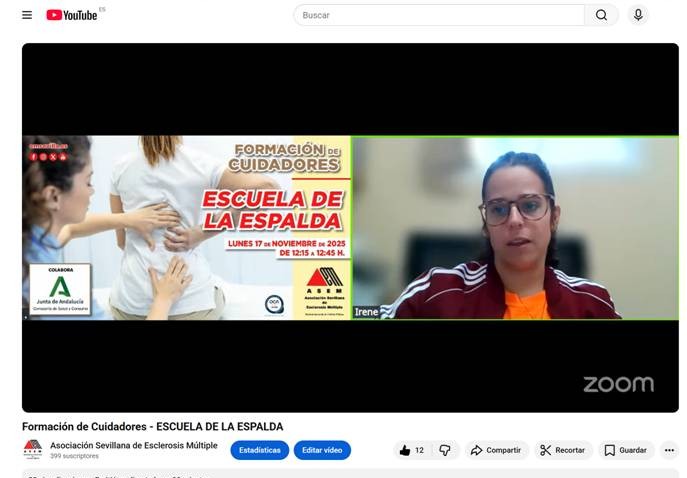Open the Estadísticas button
This screenshot has height=478, width=687.
(x=259, y=450)
